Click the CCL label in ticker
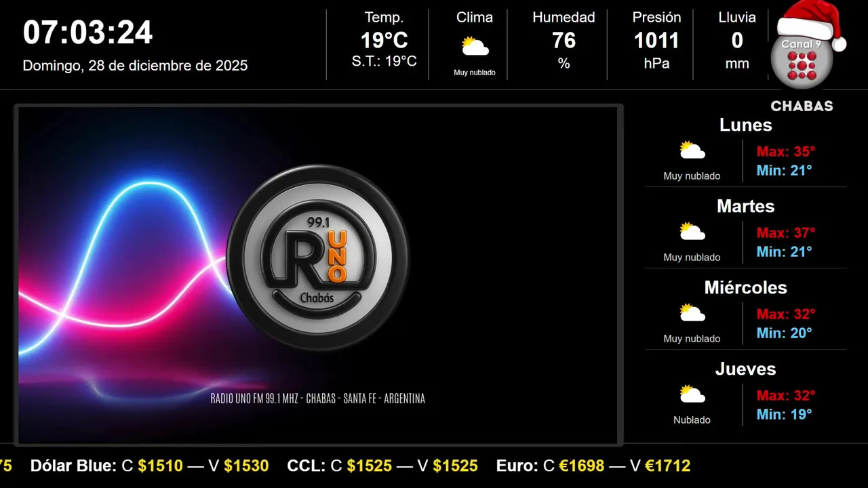 point(307,466)
